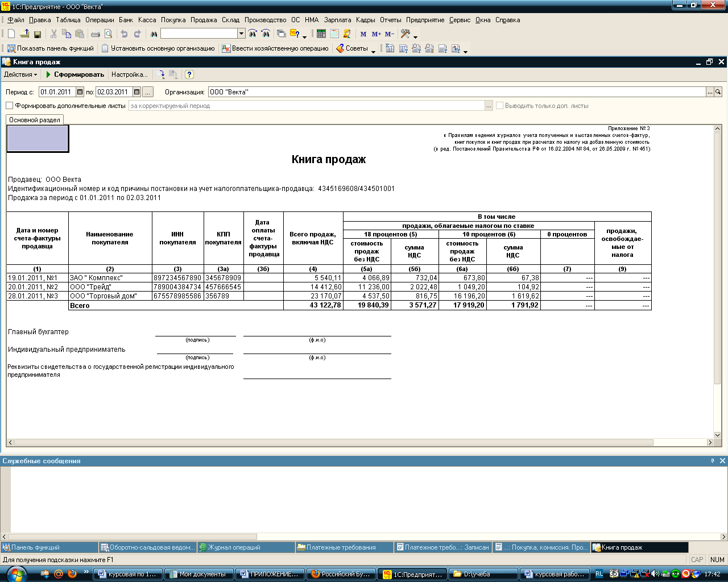Screen dimensions: 728x582
Task: Click the M- memory subtract icon
Action: [x=390, y=34]
